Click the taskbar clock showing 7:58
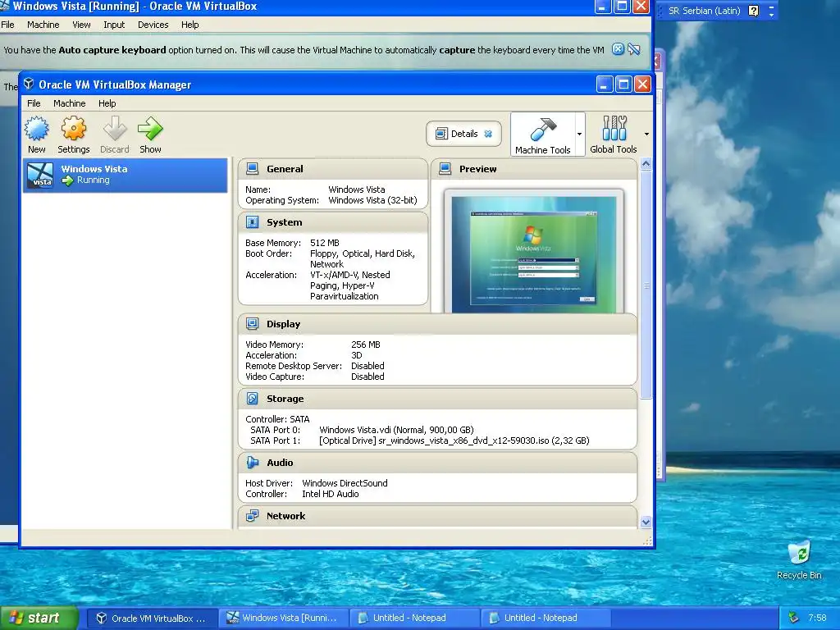The image size is (840, 630). click(818, 617)
